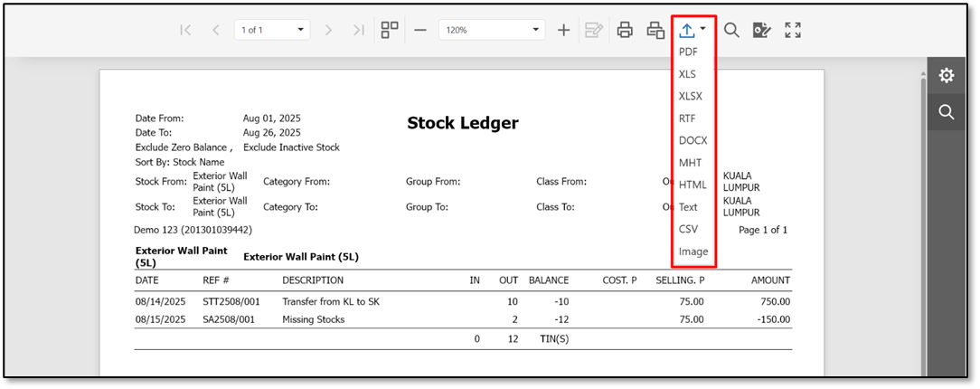The height and width of the screenshot is (389, 980).
Task: Zoom in with the plus icon
Action: (564, 30)
